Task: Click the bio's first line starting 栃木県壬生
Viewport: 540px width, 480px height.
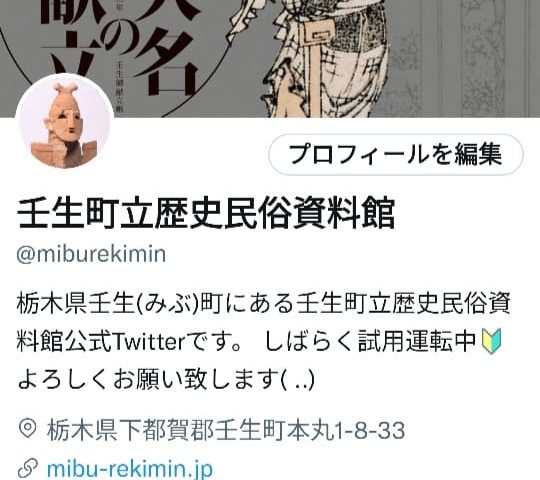Action: point(263,303)
